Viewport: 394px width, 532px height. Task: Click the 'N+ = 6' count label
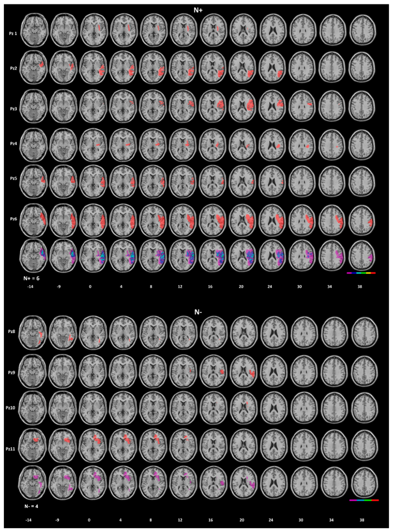pyautogui.click(x=31, y=278)
